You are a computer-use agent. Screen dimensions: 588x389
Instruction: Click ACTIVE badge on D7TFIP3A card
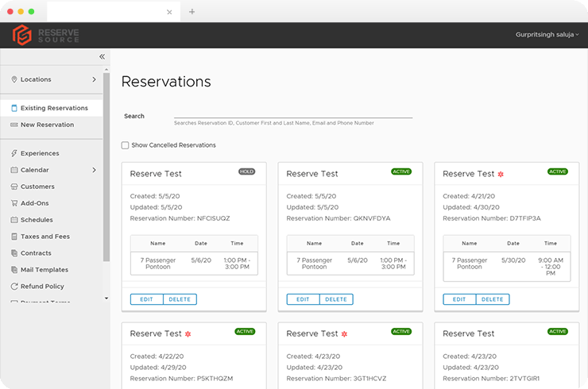(558, 171)
